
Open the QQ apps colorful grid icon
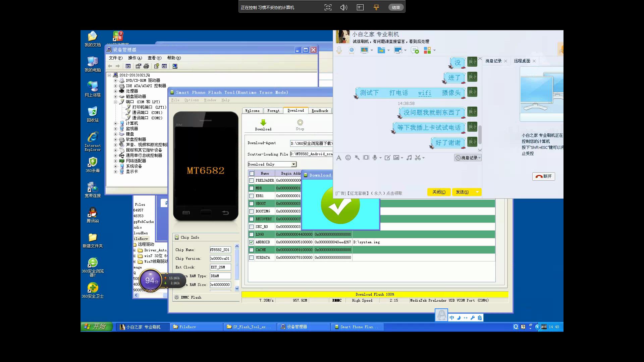coord(427,50)
